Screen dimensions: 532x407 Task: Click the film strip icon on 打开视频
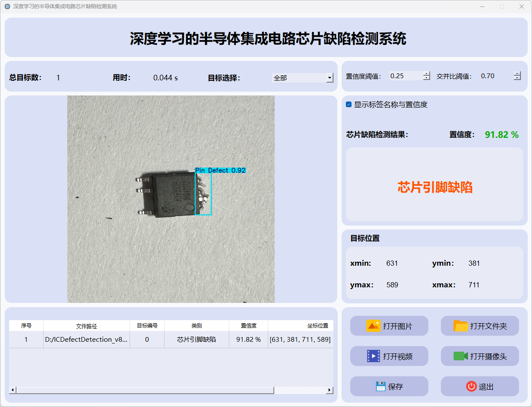point(373,356)
